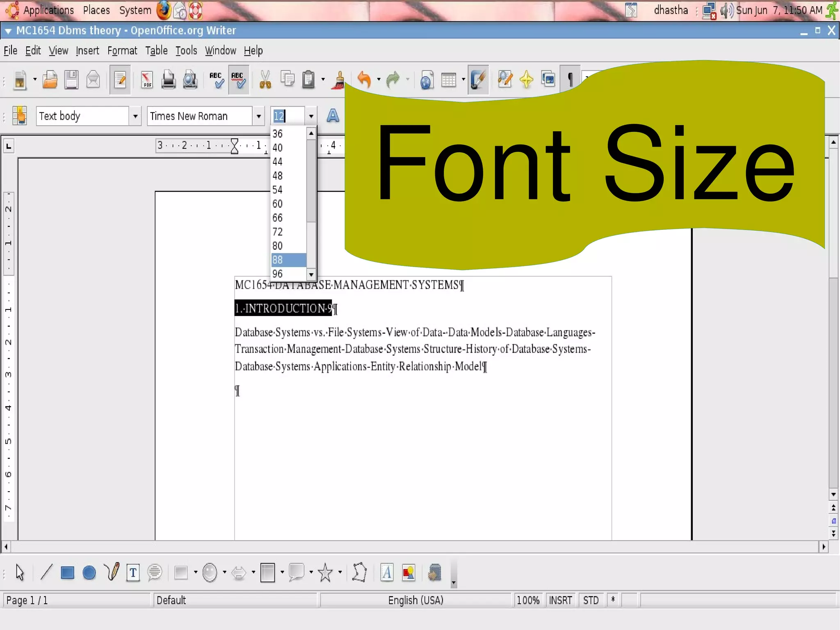The image size is (840, 630).
Task: Choose font size 88 in list
Action: pyautogui.click(x=288, y=260)
